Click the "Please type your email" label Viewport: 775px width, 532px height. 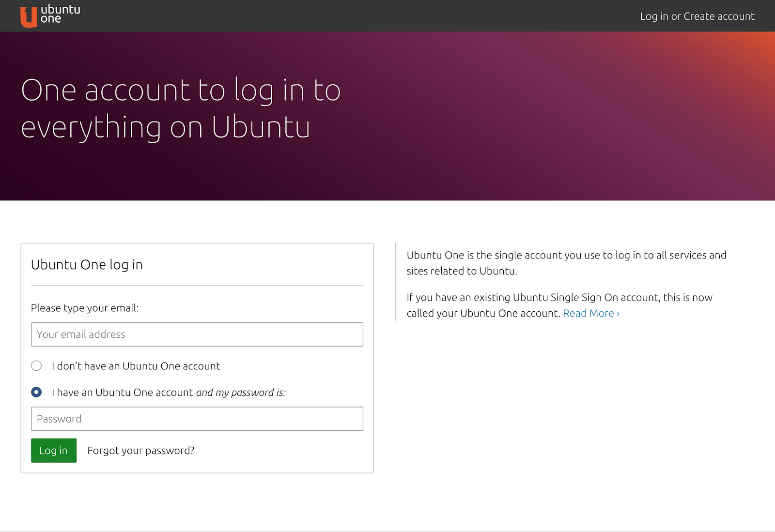[85, 308]
